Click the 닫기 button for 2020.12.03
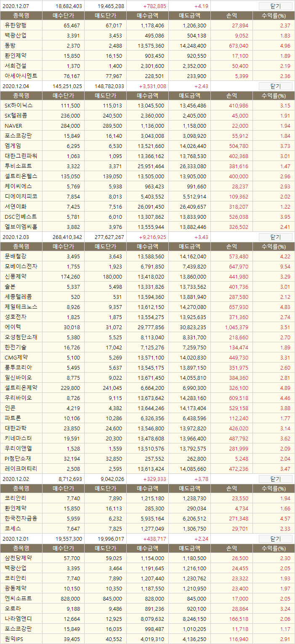Viewport: 295px width, 644px height. pyautogui.click(x=275, y=237)
